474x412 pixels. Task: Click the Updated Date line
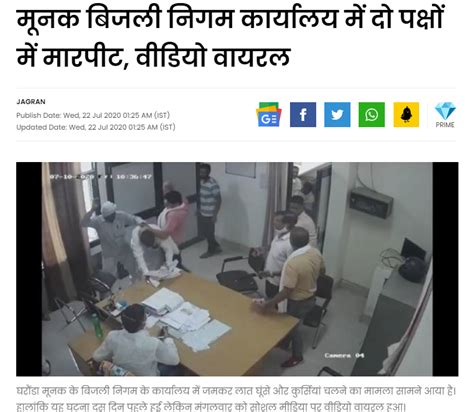point(96,127)
